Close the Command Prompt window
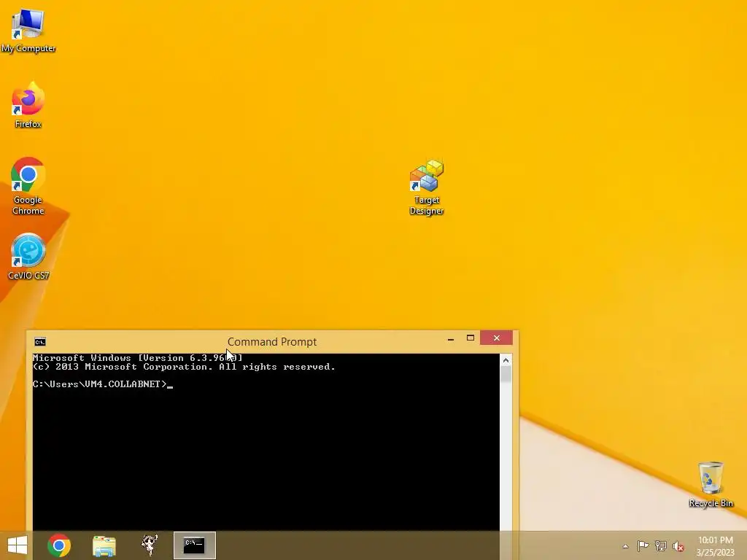747x560 pixels. pos(496,338)
